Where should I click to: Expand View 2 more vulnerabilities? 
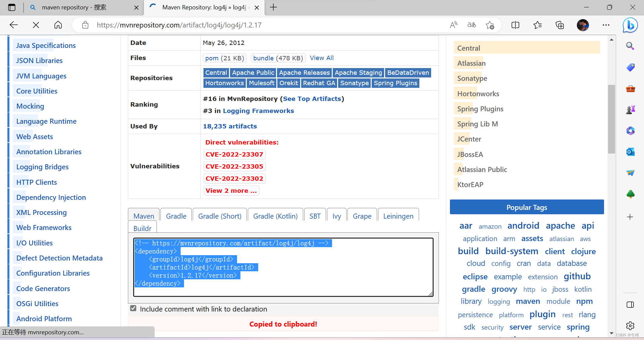(x=231, y=190)
